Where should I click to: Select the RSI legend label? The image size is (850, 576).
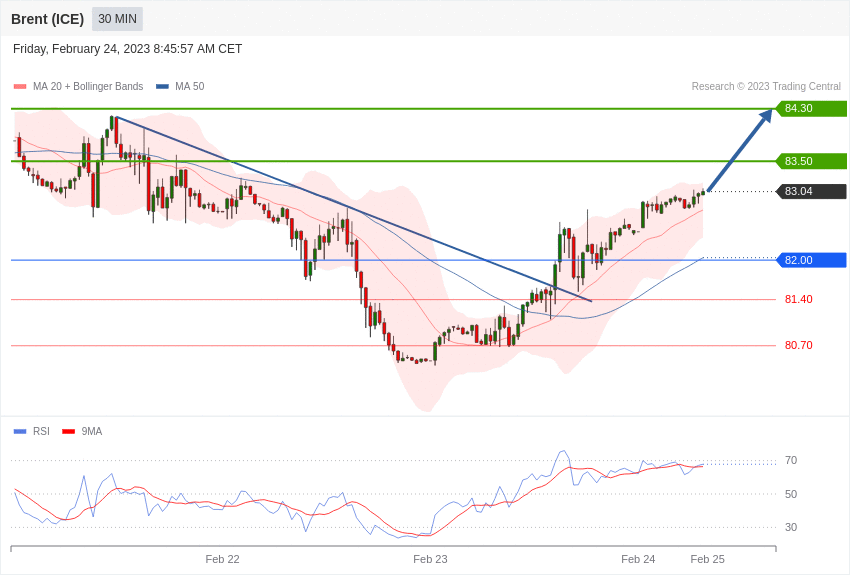point(41,431)
